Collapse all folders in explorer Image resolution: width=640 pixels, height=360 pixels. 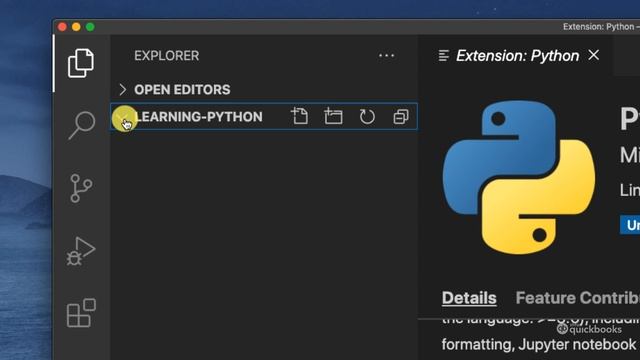coord(401,117)
